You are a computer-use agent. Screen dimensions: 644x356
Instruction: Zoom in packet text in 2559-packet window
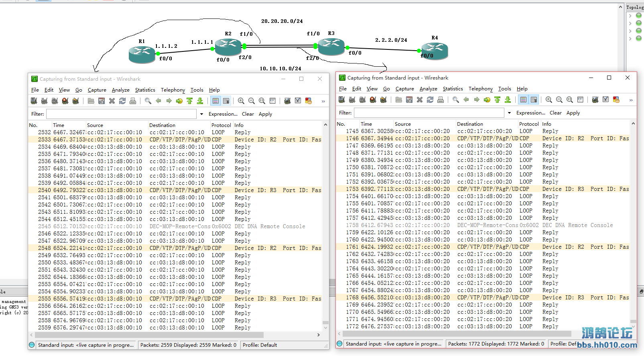click(x=241, y=101)
